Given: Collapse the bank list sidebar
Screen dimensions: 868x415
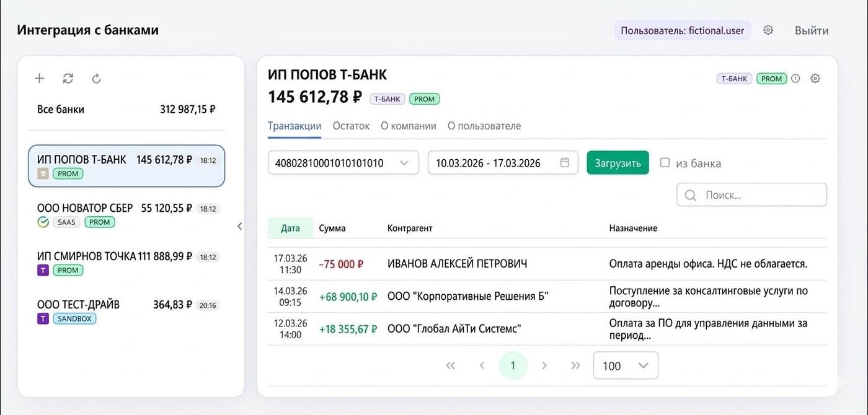Looking at the screenshot, I should [240, 226].
